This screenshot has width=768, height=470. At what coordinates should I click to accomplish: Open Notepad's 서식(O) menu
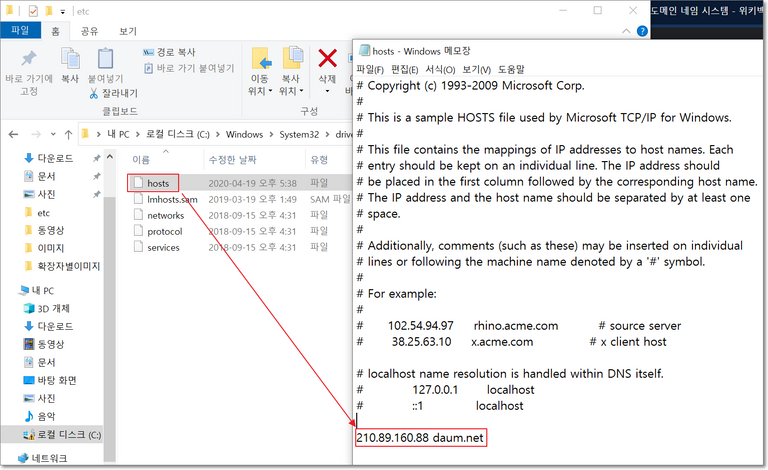440,69
